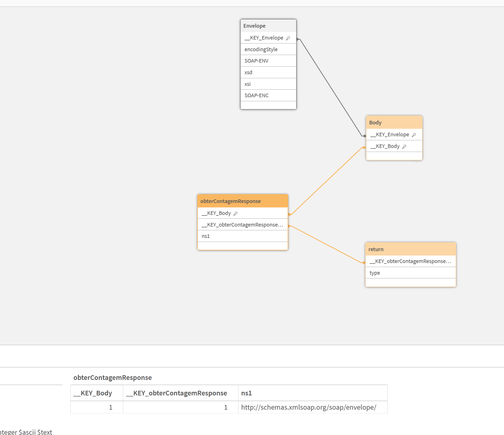Image resolution: width=504 pixels, height=435 pixels.
Task: Click the schemas.xmlsoap.org URL cell in preview
Action: coord(313,407)
